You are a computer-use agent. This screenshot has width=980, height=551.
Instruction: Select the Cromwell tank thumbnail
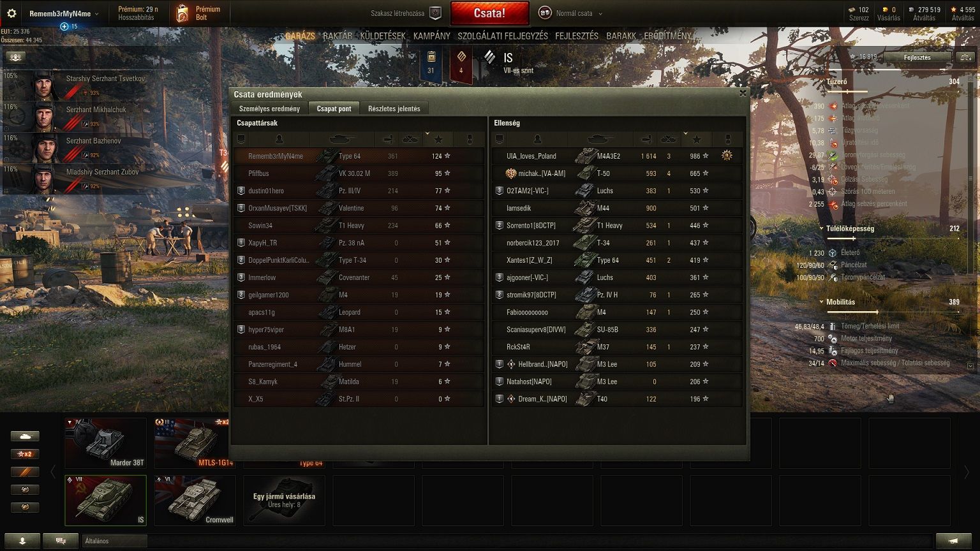coord(195,501)
